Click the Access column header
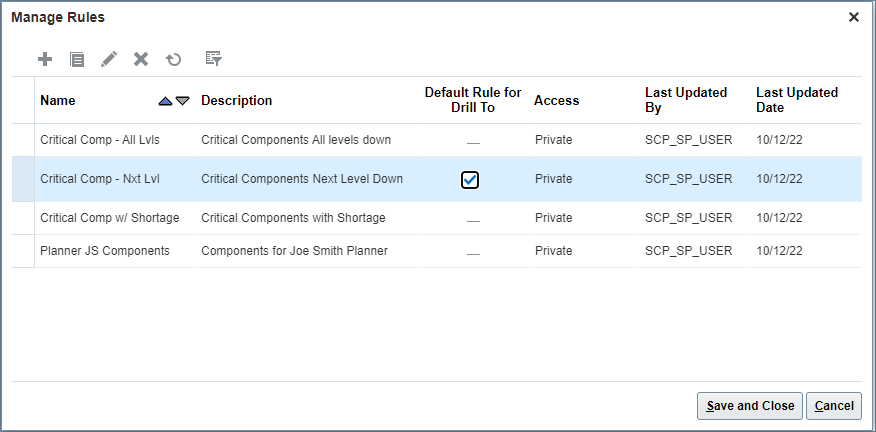 (556, 101)
